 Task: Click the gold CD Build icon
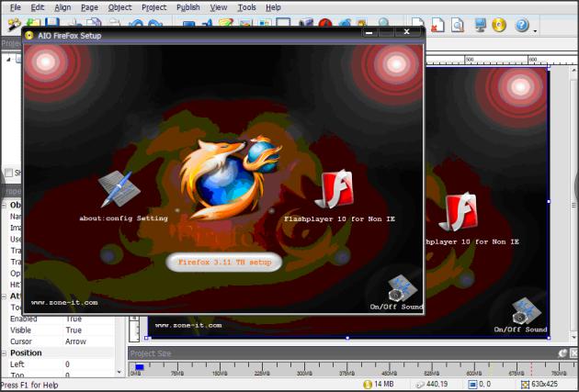coord(499,25)
